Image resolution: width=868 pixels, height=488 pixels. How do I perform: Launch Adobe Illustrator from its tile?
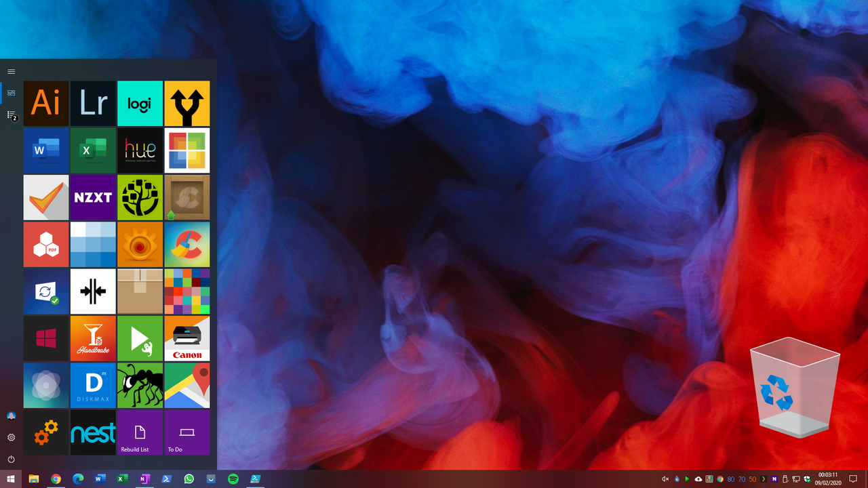click(45, 103)
